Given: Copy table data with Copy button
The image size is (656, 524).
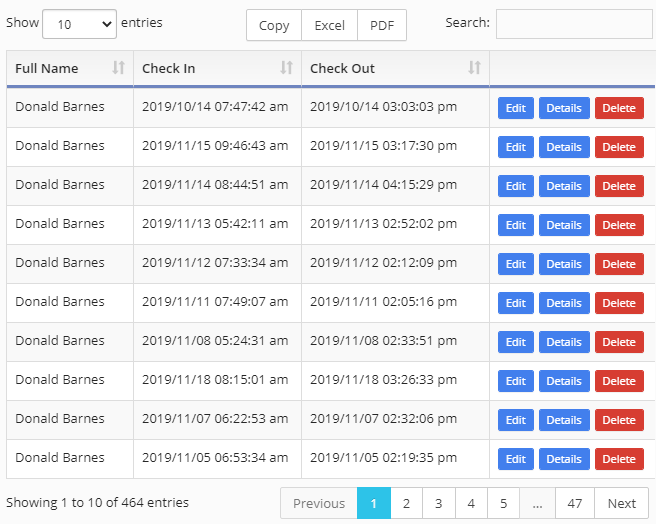Looking at the screenshot, I should [274, 26].
